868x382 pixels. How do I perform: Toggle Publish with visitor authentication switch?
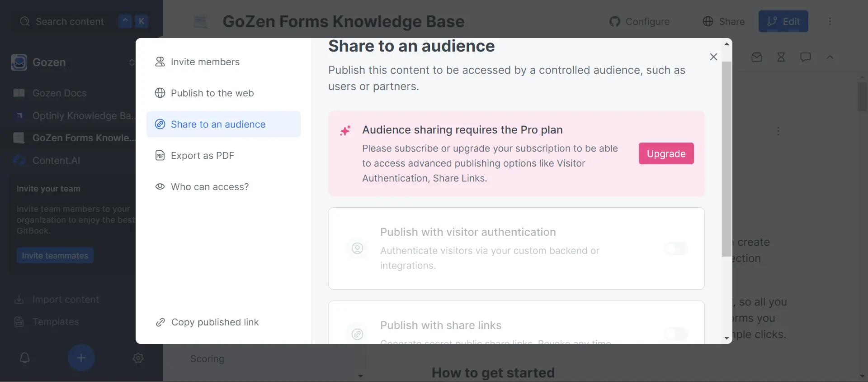(676, 248)
